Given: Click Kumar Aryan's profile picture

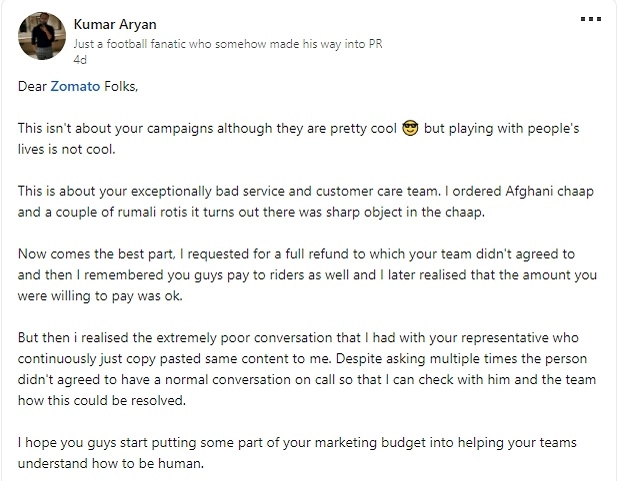Looking at the screenshot, I should point(39,36).
